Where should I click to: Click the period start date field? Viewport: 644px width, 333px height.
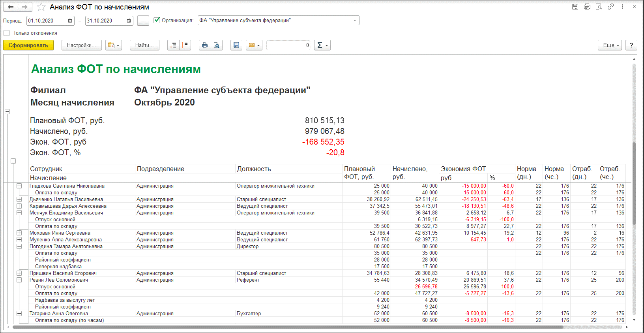(47, 21)
